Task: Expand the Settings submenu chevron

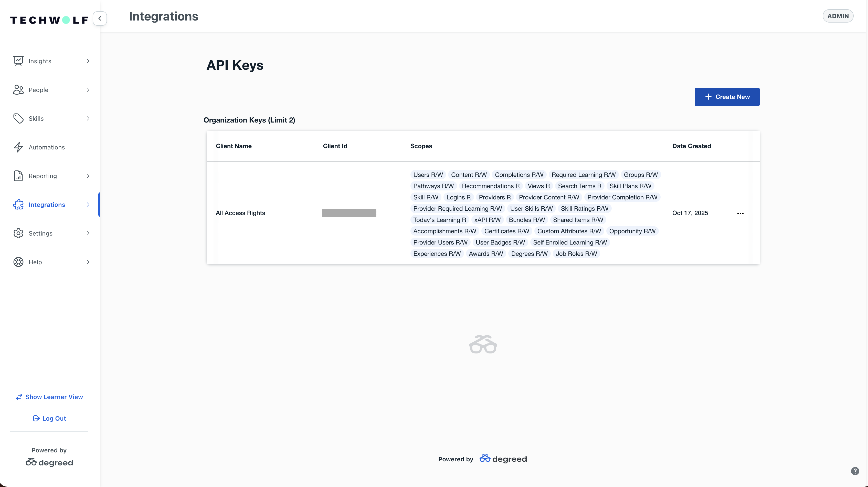Action: 88,233
